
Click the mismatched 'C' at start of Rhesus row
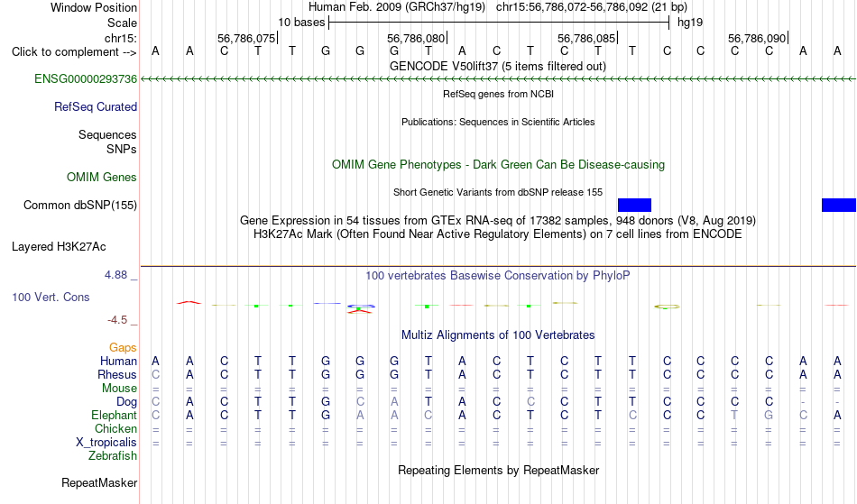point(156,375)
